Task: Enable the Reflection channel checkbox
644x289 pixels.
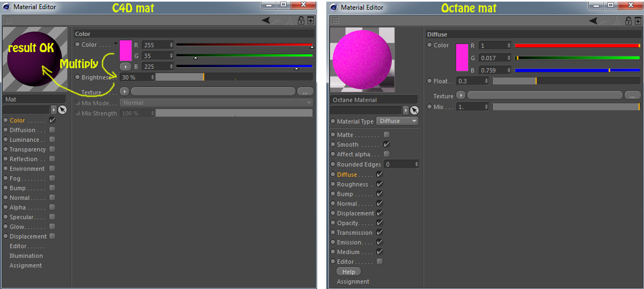Action: point(52,158)
